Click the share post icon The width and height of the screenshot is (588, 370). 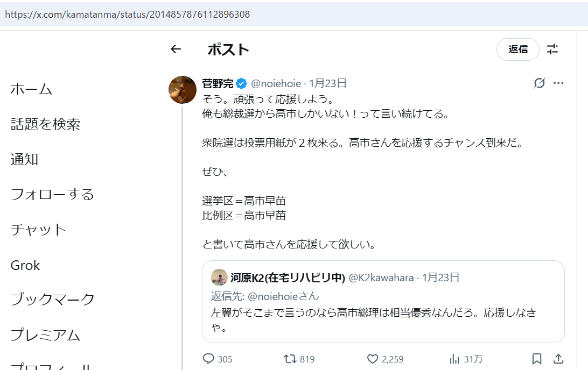pos(558,359)
